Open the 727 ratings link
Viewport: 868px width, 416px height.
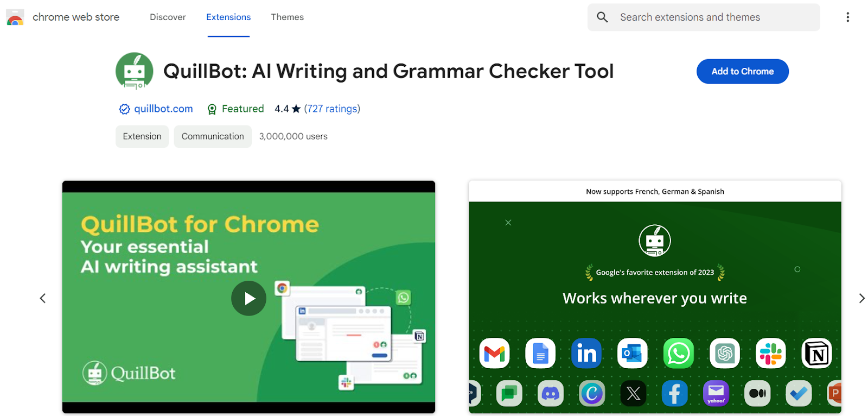(x=332, y=109)
